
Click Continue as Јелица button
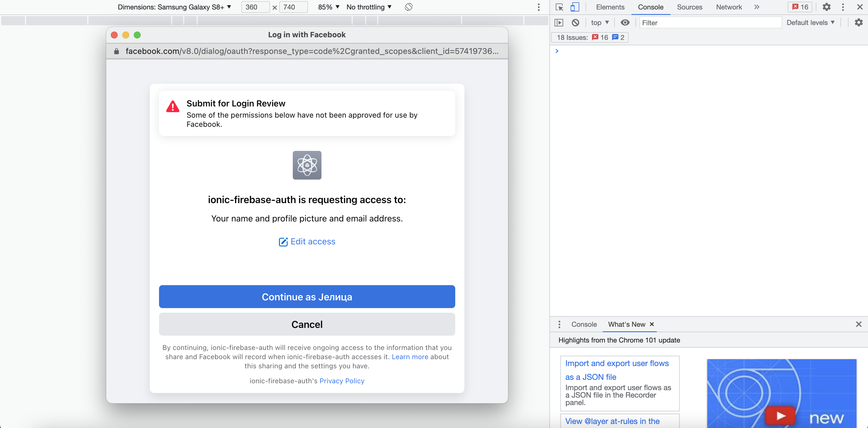click(307, 297)
